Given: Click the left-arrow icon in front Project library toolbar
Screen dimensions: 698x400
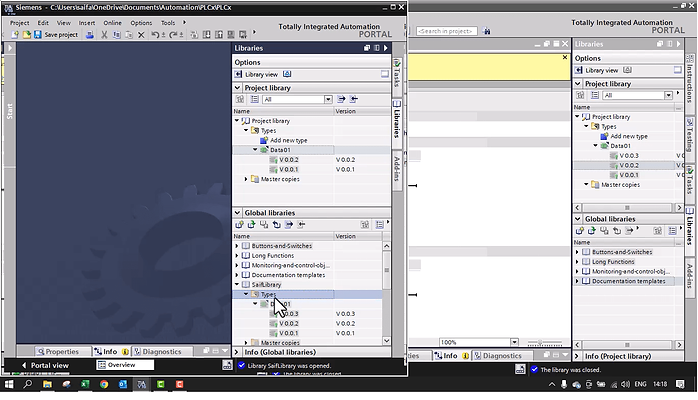Looking at the screenshot, I should [353, 99].
